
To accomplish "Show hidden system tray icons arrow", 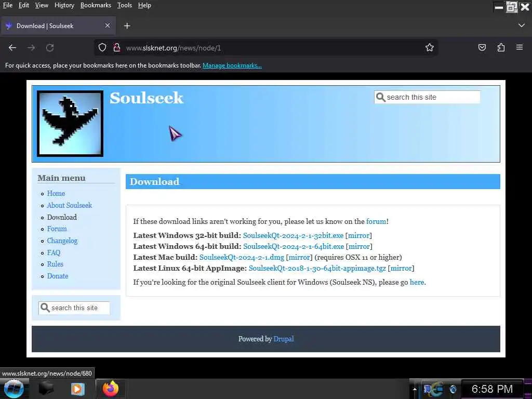I will 415,389.
